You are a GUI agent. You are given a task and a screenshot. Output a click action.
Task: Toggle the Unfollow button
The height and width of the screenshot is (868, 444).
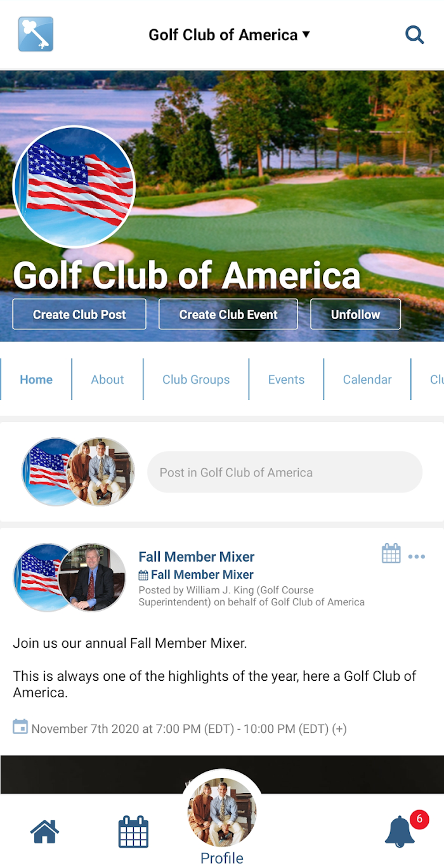(355, 314)
